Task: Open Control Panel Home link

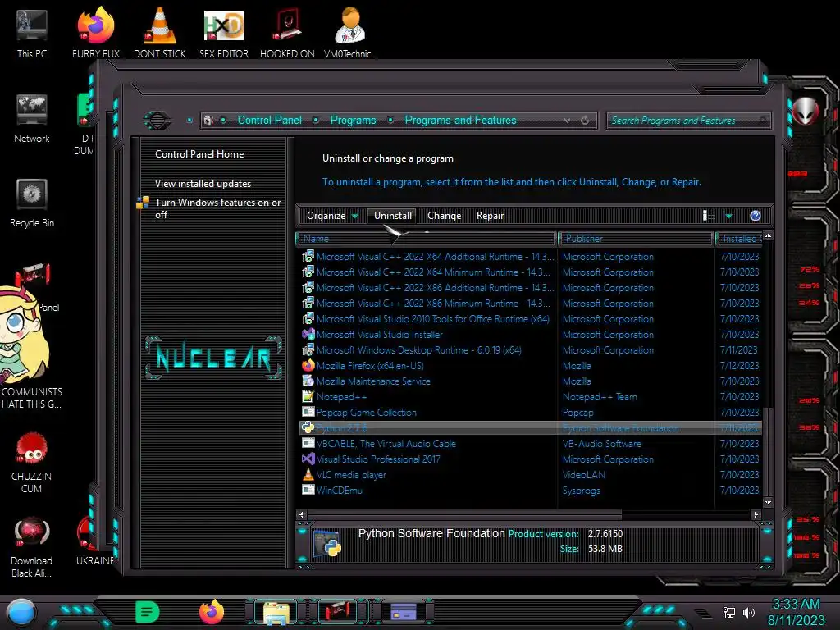Action: pos(199,153)
